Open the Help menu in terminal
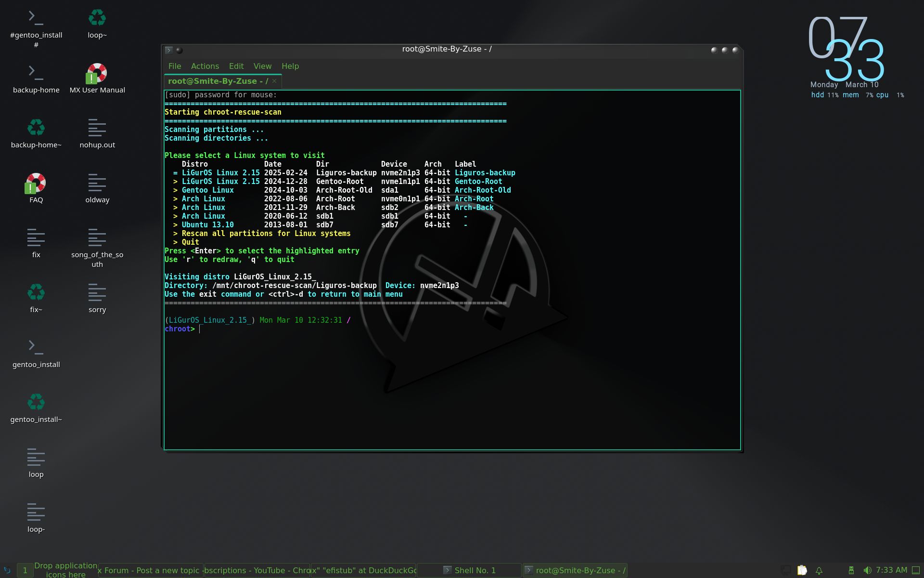924x578 pixels. pyautogui.click(x=290, y=66)
